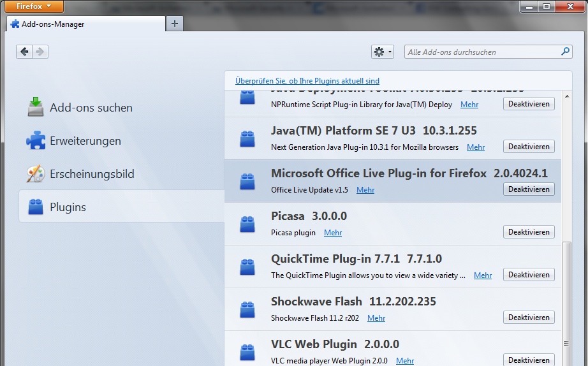
Task: Deactivate Microsoft Office Live Plug-in for Firefox
Action: point(529,189)
